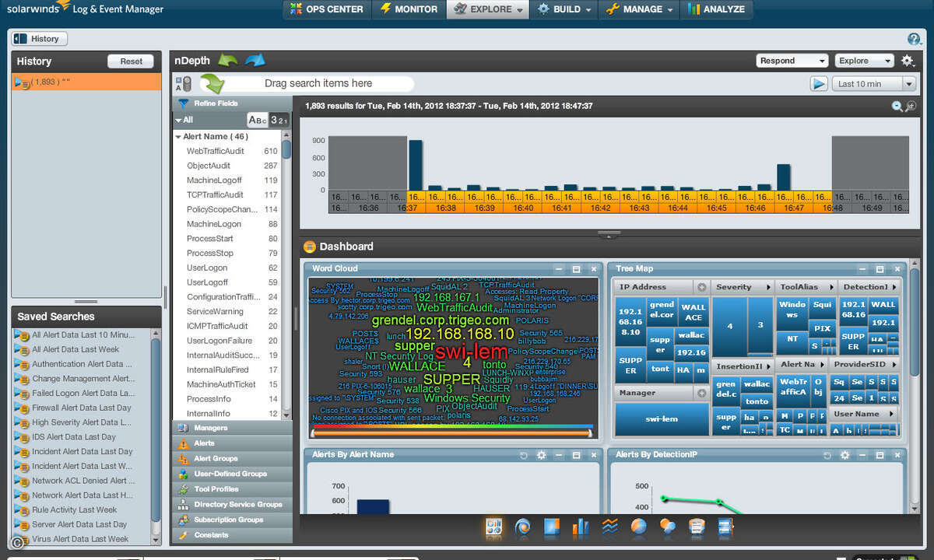Click the Reset button in History

tap(131, 61)
